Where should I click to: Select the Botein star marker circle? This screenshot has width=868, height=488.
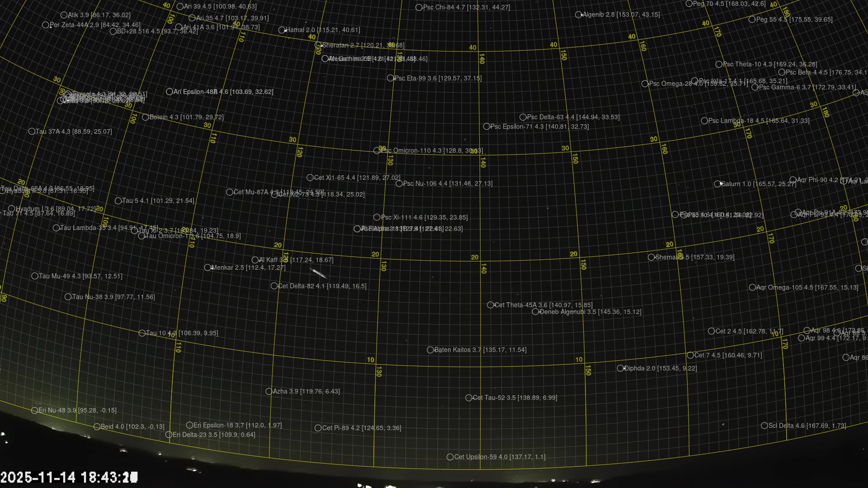point(145,117)
